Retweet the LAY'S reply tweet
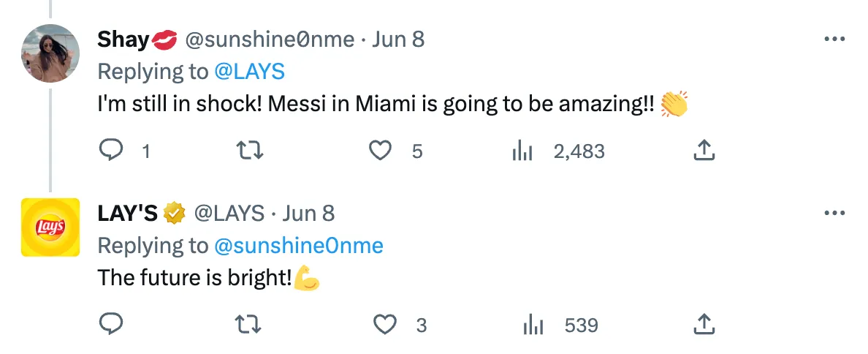868x354 pixels. [x=251, y=324]
